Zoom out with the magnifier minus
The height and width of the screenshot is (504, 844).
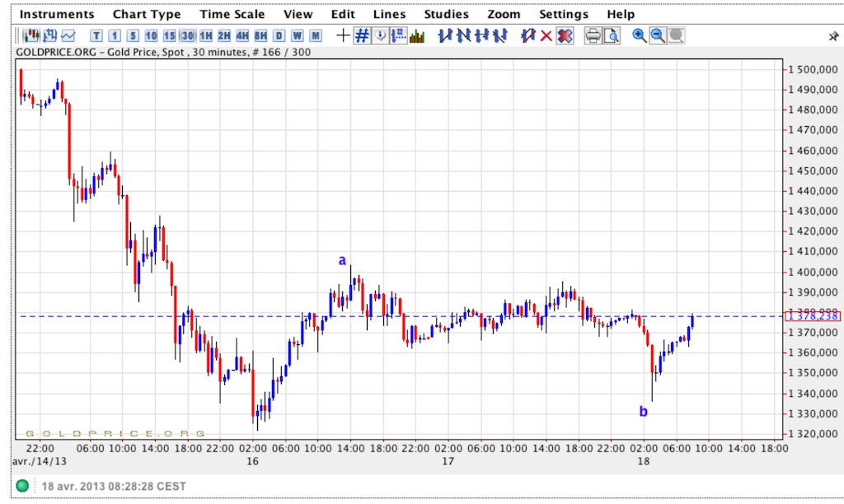coord(657,35)
